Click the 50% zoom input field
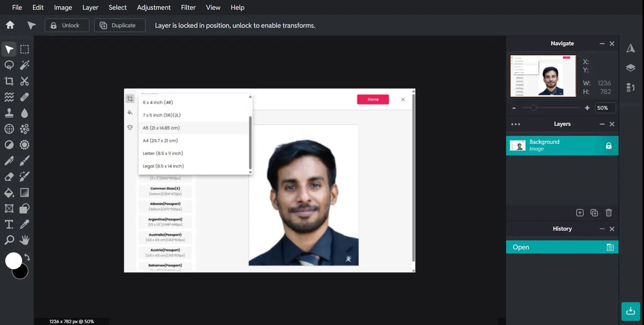The height and width of the screenshot is (325, 644). coord(605,108)
